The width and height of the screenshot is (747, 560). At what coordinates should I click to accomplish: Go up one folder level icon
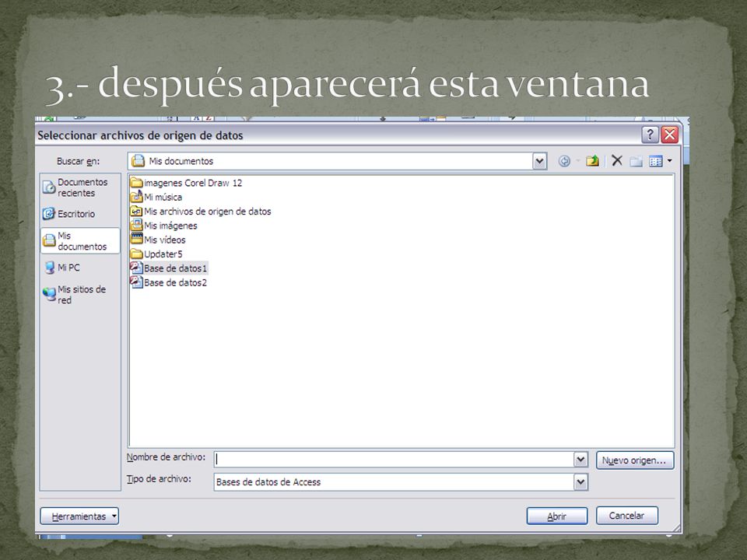[x=592, y=161]
